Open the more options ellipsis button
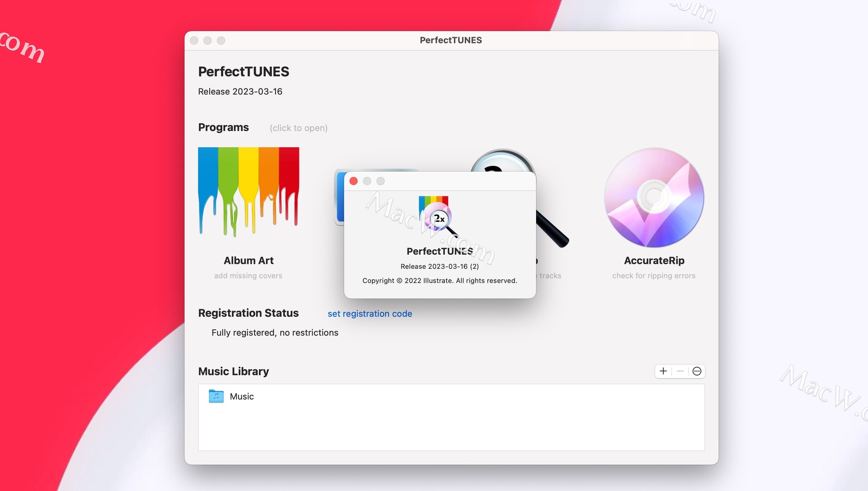 pyautogui.click(x=697, y=371)
